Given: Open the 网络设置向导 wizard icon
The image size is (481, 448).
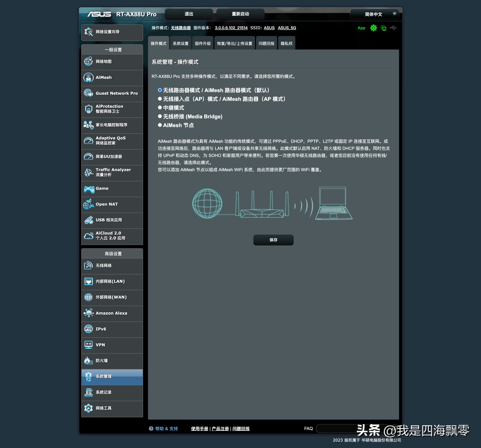Looking at the screenshot, I should pos(89,32).
